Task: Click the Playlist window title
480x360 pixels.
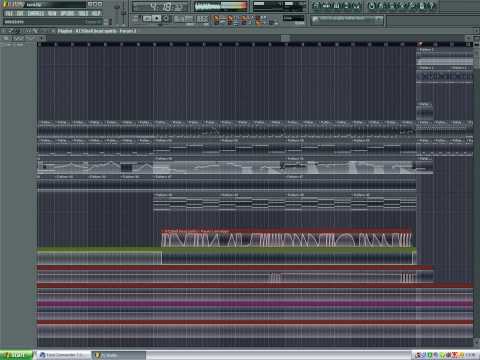Action: click(x=97, y=31)
